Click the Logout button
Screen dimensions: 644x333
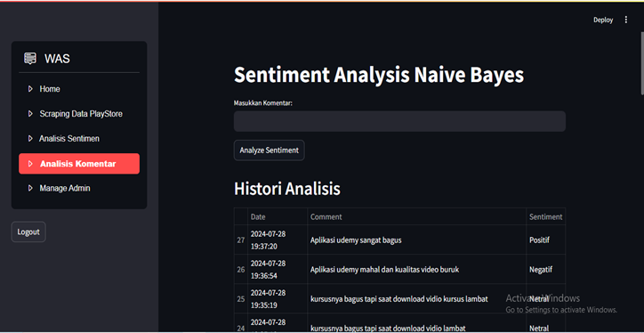pos(28,231)
